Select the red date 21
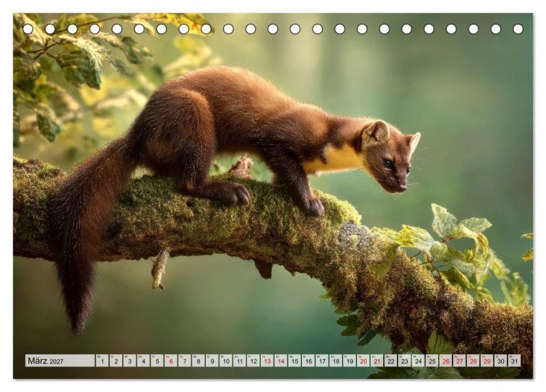The image size is (546, 392). pyautogui.click(x=377, y=361)
